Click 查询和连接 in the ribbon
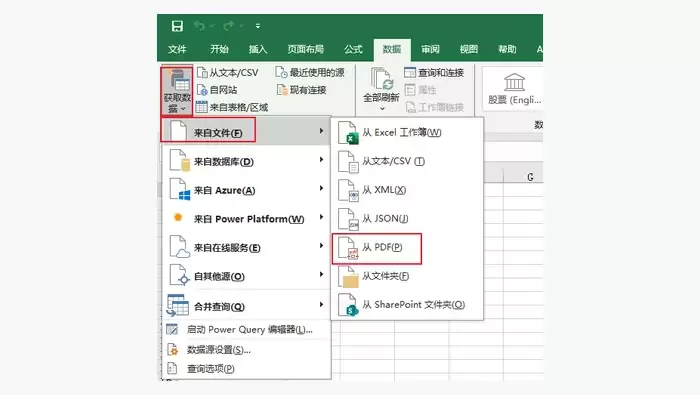The width and height of the screenshot is (700, 395). click(434, 72)
